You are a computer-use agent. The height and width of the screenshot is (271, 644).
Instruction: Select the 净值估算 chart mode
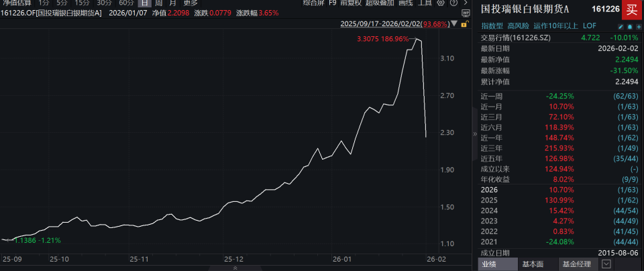[x=17, y=3]
